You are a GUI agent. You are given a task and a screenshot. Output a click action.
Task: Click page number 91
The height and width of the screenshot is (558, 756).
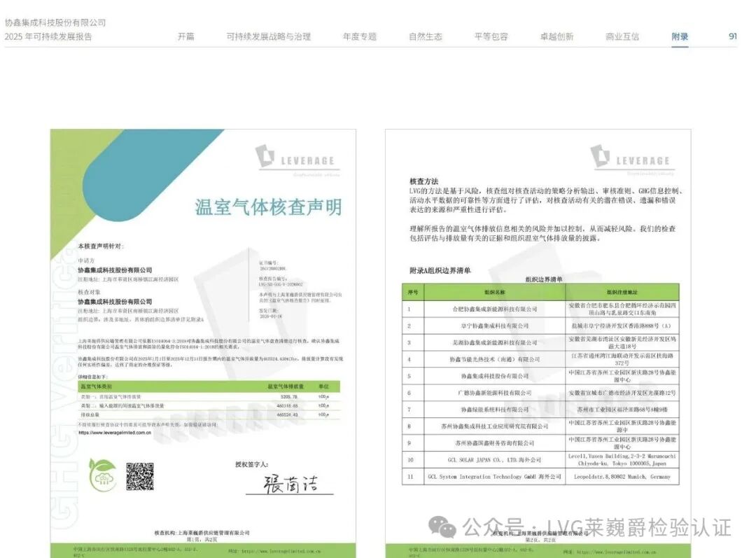(733, 36)
